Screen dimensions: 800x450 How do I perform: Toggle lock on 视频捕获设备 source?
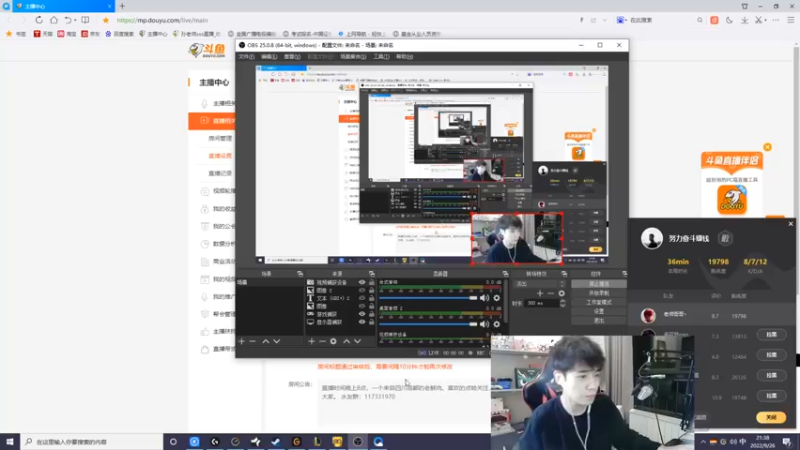tap(371, 282)
